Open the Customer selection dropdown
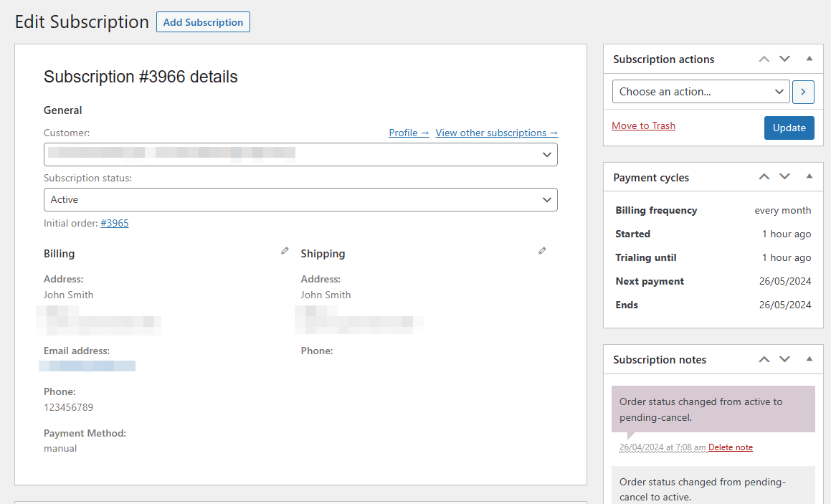Image resolution: width=831 pixels, height=504 pixels. pos(300,154)
